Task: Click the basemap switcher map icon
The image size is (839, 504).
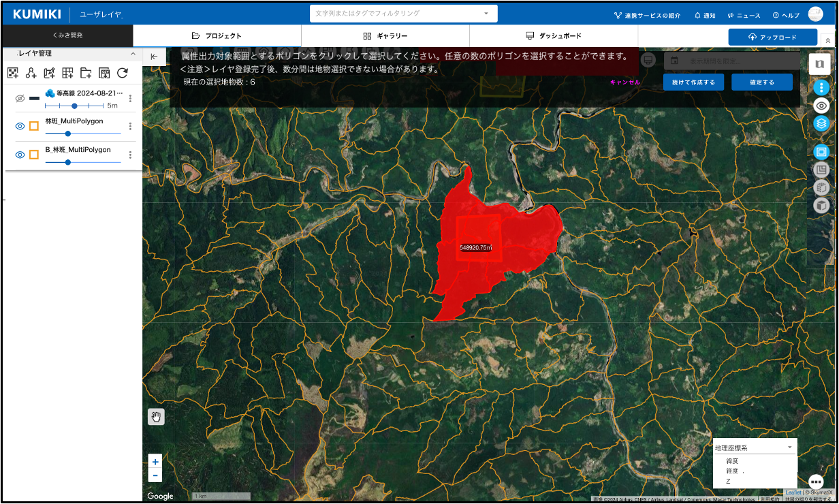Action: tap(819, 64)
